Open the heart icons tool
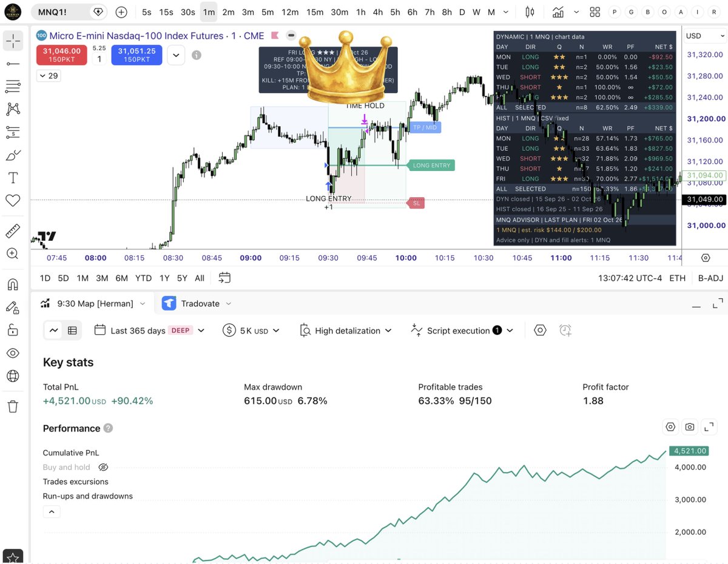Image resolution: width=728 pixels, height=564 pixels. 13,201
